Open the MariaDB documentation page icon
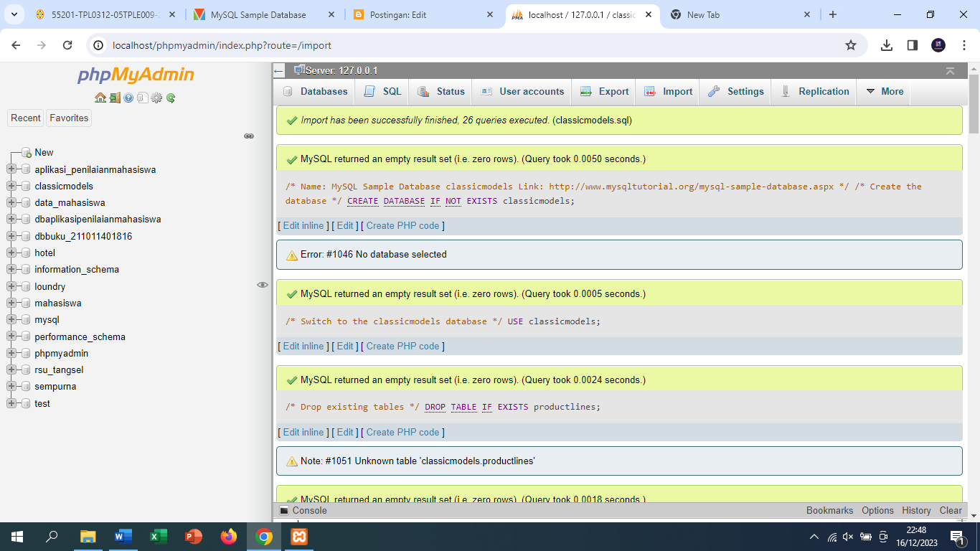This screenshot has width=980, height=551. [x=142, y=98]
